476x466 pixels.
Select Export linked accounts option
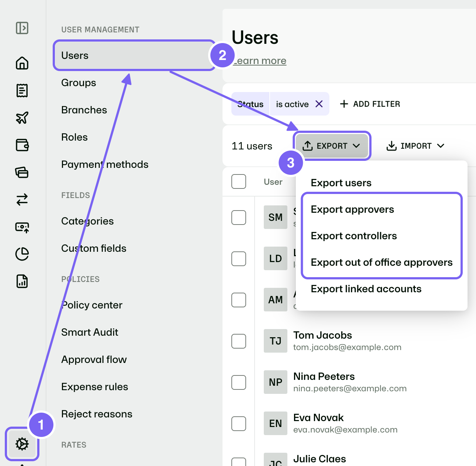pos(366,289)
